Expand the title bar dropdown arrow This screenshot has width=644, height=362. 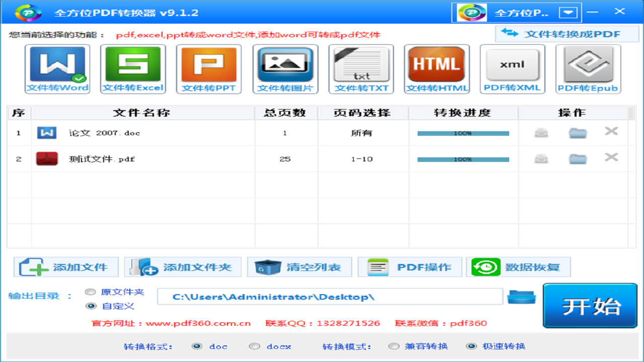point(568,13)
